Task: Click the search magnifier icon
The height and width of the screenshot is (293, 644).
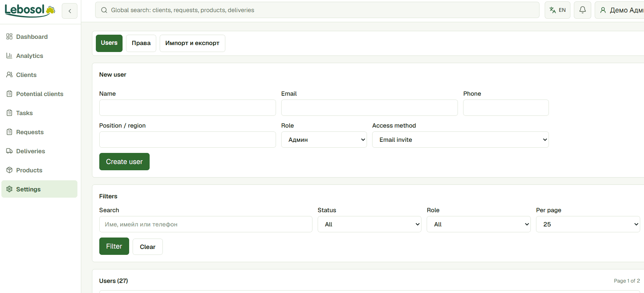Action: [104, 10]
